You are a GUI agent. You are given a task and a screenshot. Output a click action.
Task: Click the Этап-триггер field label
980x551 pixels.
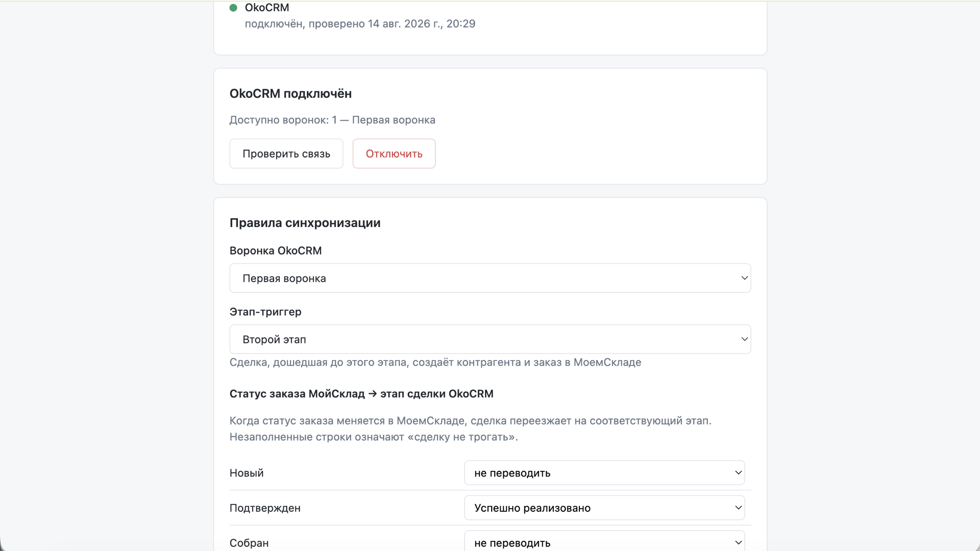tap(265, 312)
